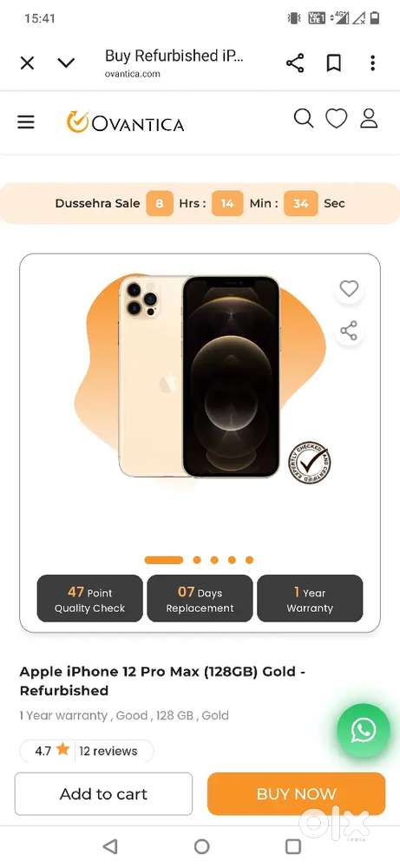Bookmark this page in the browser
Screen dimensions: 400x868
point(333,63)
